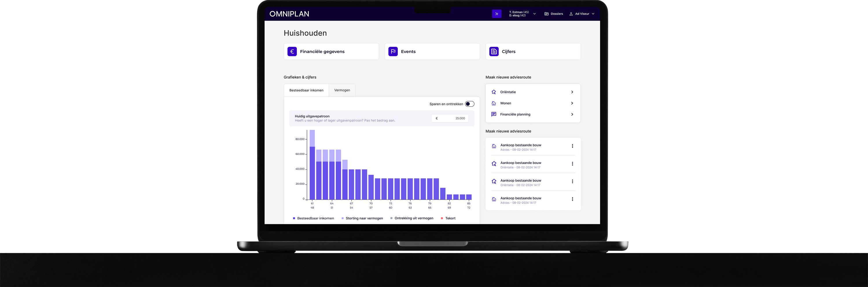Click the sparkle app icon in the navbar
Image resolution: width=868 pixels, height=287 pixels.
coord(497,14)
